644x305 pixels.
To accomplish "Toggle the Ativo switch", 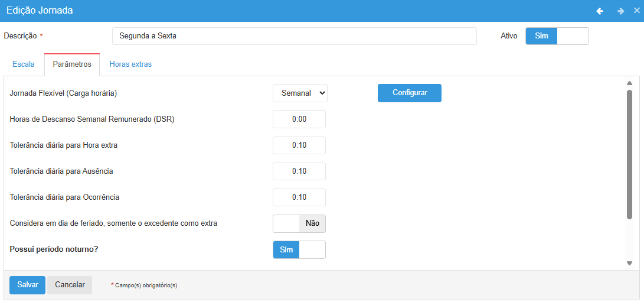I will point(557,36).
